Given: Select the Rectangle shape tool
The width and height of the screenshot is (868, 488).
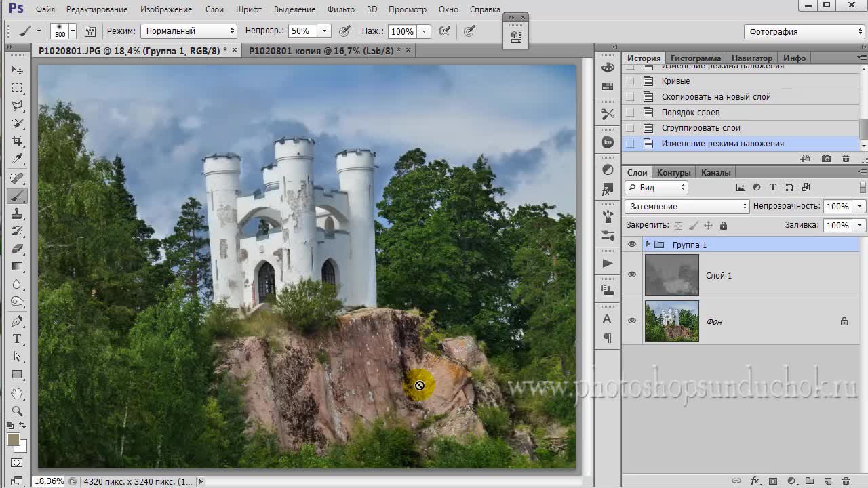Looking at the screenshot, I should pyautogui.click(x=17, y=374).
